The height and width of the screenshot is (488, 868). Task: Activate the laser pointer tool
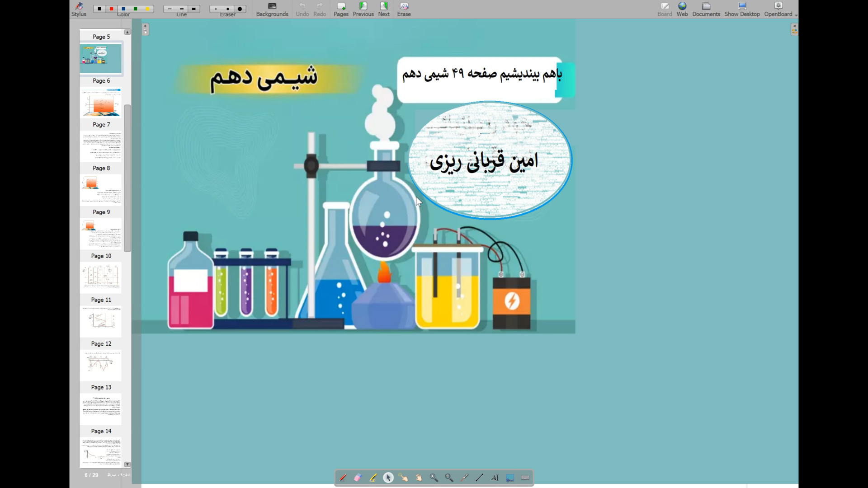click(464, 478)
